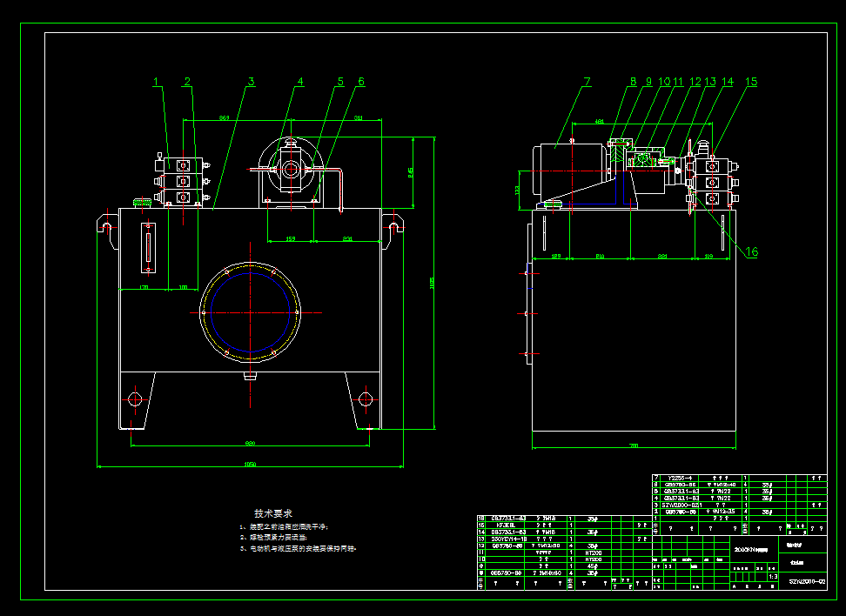Click the drain plug under the tank bottom
The height and width of the screenshot is (616, 846).
point(250,375)
